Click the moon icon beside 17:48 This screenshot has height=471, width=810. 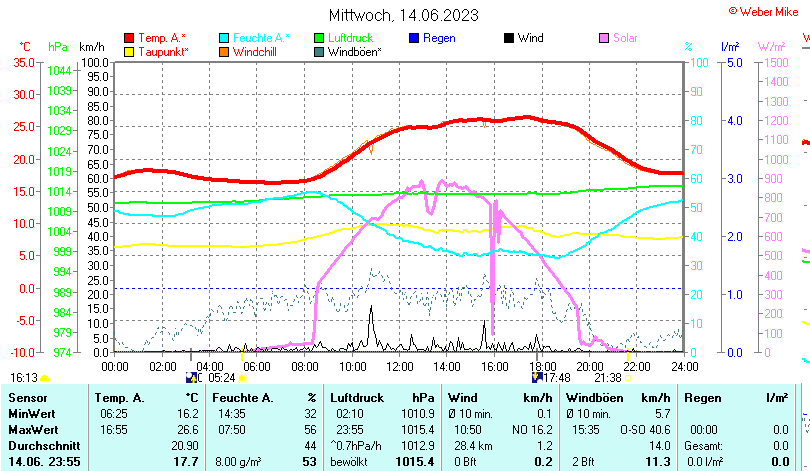537,378
